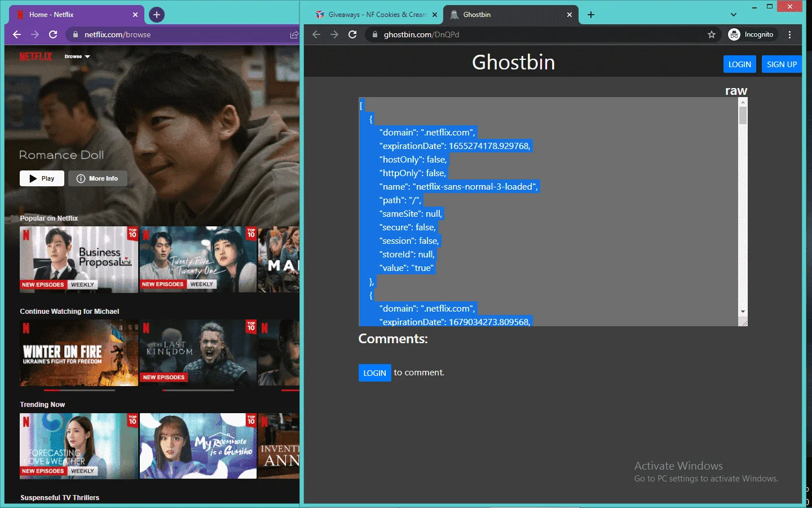
Task: Click the lock icon beside netflix.com/browse
Action: [76, 34]
